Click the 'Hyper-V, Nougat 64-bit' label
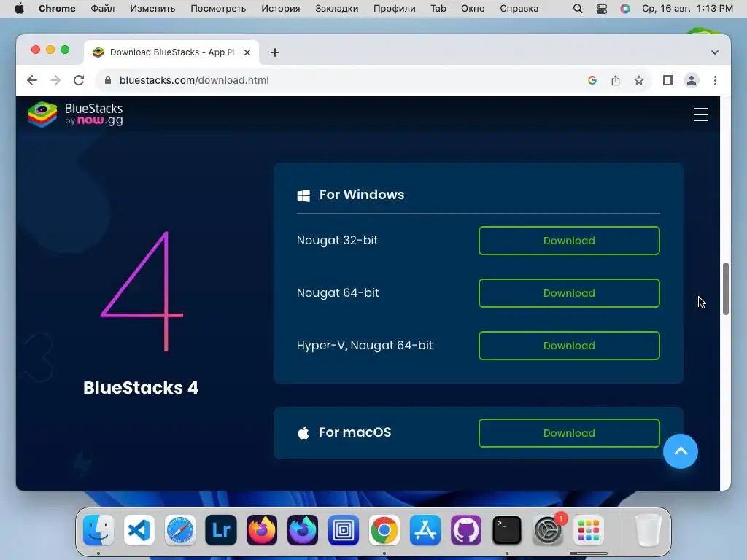Image resolution: width=747 pixels, height=560 pixels. [365, 345]
